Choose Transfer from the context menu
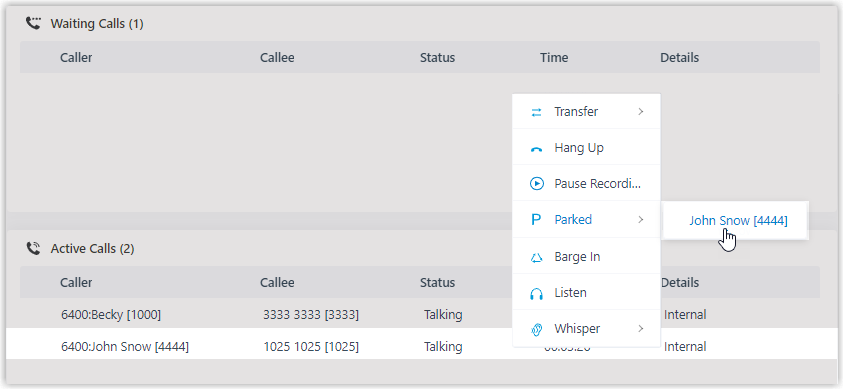 click(x=586, y=112)
